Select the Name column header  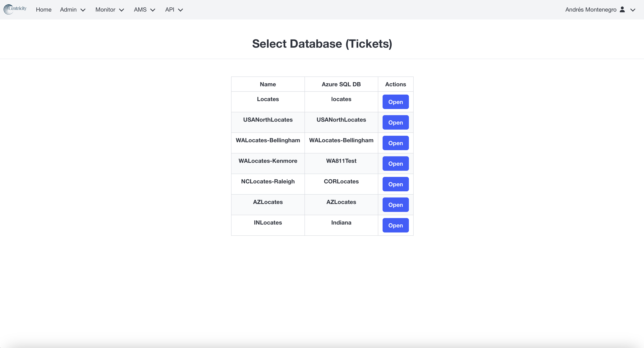[x=268, y=84]
